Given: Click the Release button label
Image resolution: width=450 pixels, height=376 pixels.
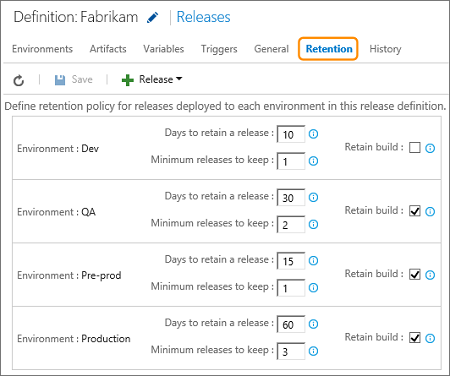Looking at the screenshot, I should (156, 80).
